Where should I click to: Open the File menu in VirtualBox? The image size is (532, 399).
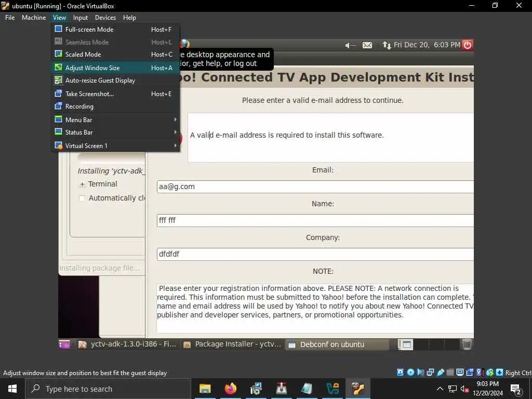(10, 18)
